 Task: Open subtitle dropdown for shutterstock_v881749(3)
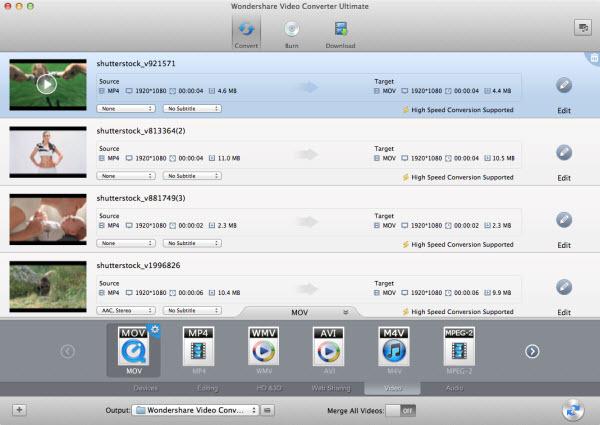tap(192, 243)
